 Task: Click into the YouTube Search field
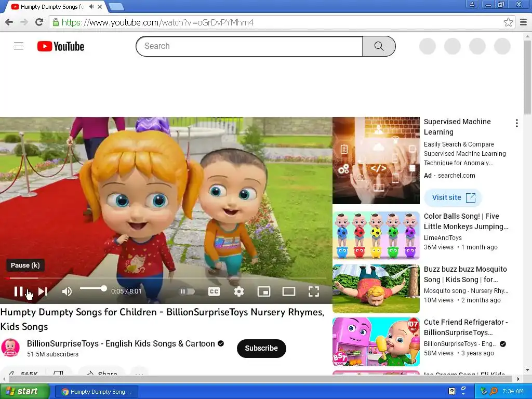tap(249, 46)
